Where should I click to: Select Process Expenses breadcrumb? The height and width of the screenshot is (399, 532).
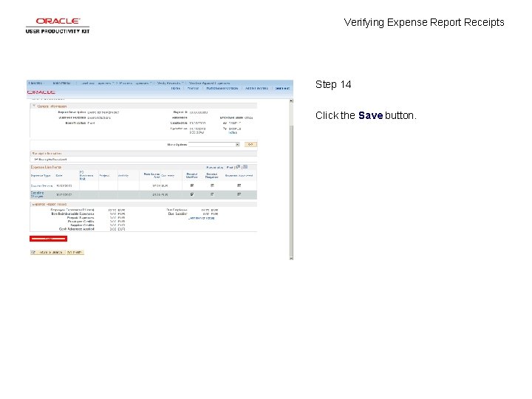[134, 83]
